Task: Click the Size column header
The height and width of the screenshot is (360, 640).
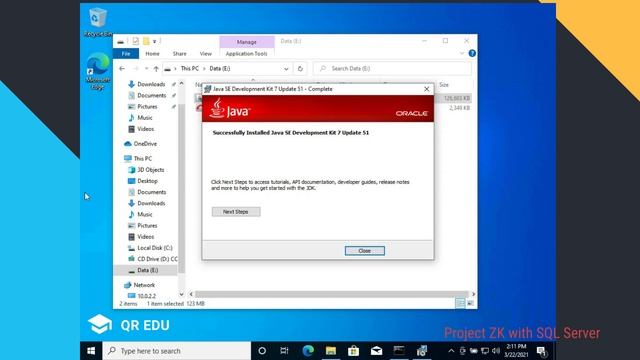Action: tap(444, 85)
